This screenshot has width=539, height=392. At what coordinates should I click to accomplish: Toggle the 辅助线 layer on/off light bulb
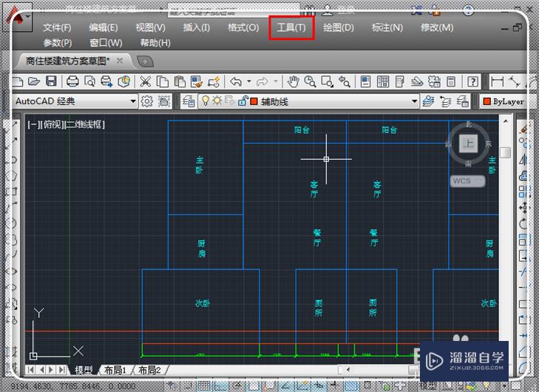point(206,101)
